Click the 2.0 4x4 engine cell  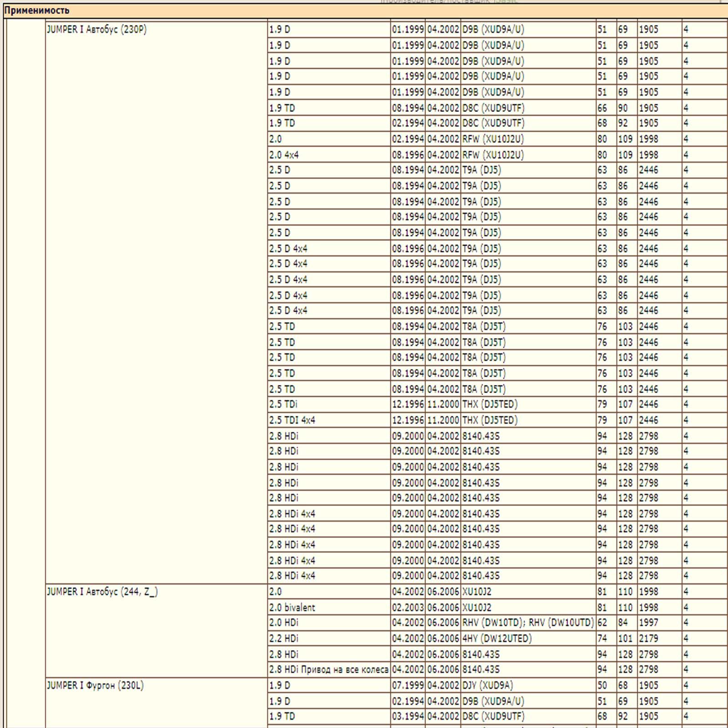click(x=329, y=155)
